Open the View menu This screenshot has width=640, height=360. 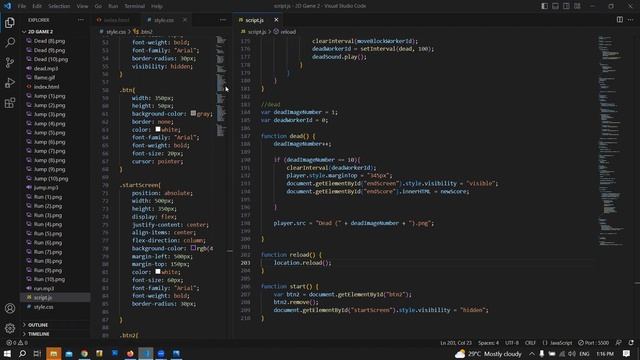82,6
